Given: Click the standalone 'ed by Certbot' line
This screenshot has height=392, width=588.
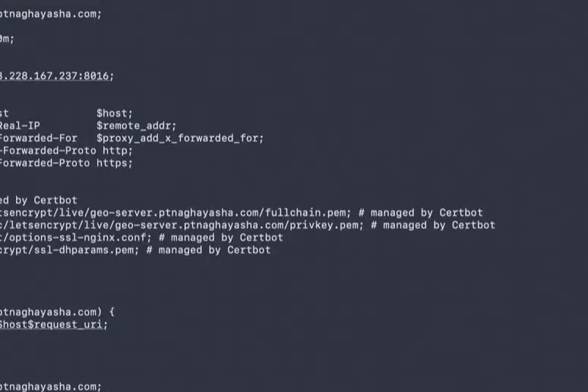Looking at the screenshot, I should click(x=38, y=200).
